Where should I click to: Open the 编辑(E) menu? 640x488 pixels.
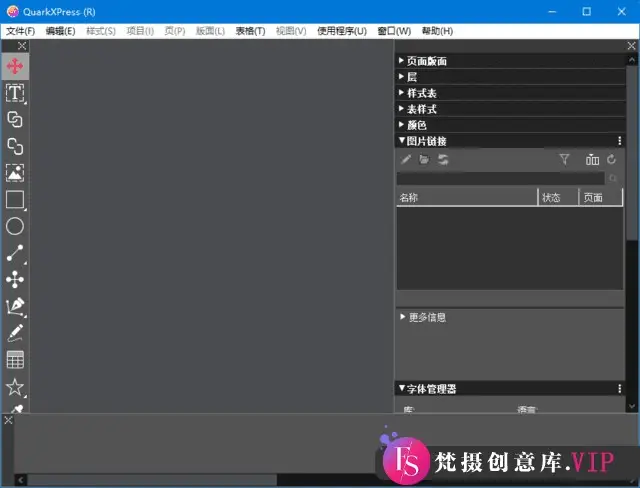coord(60,31)
